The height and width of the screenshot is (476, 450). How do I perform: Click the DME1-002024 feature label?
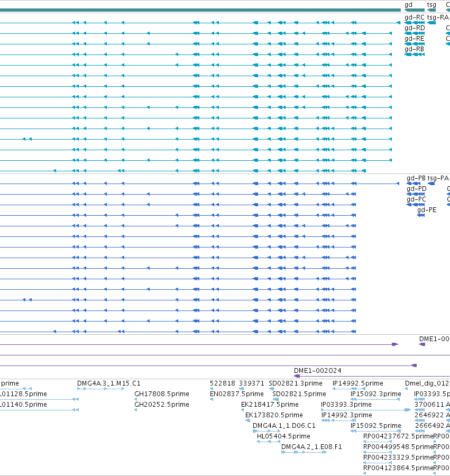(x=318, y=371)
